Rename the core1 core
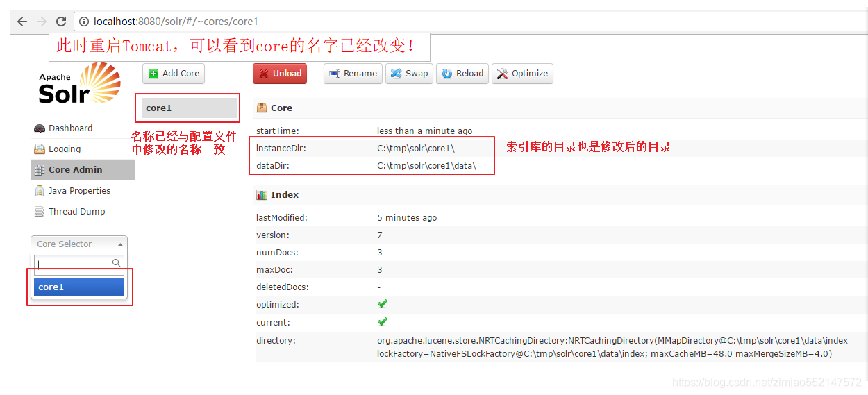This screenshot has height=395, width=868. [x=353, y=74]
